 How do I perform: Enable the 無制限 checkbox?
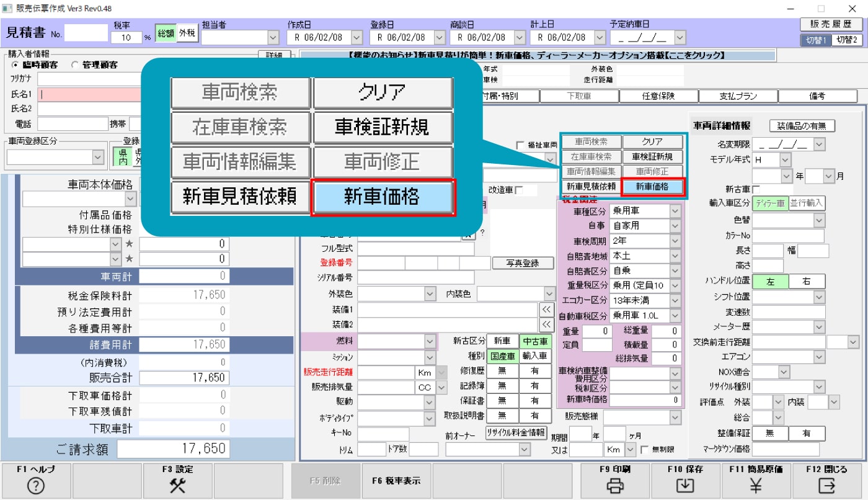(x=644, y=449)
